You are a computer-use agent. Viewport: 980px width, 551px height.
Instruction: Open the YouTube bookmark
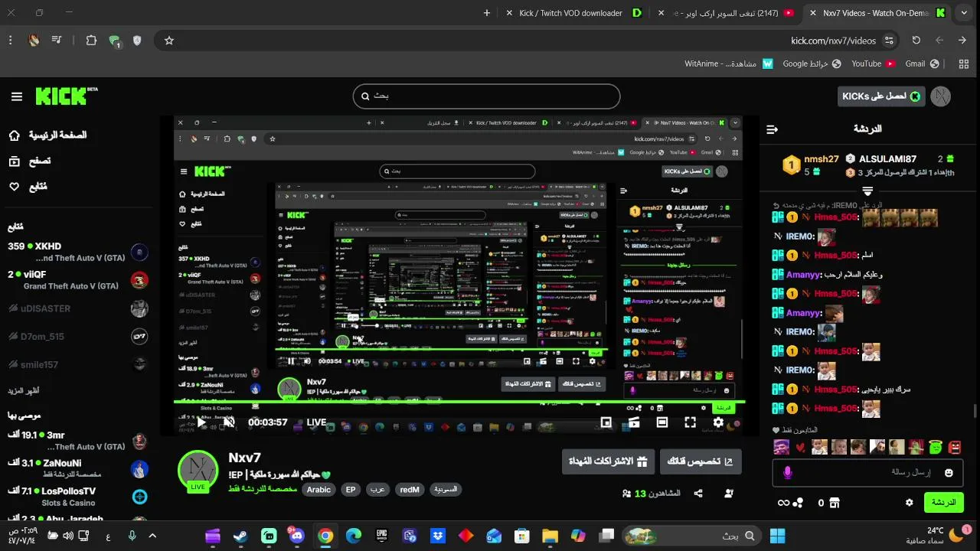tap(874, 64)
